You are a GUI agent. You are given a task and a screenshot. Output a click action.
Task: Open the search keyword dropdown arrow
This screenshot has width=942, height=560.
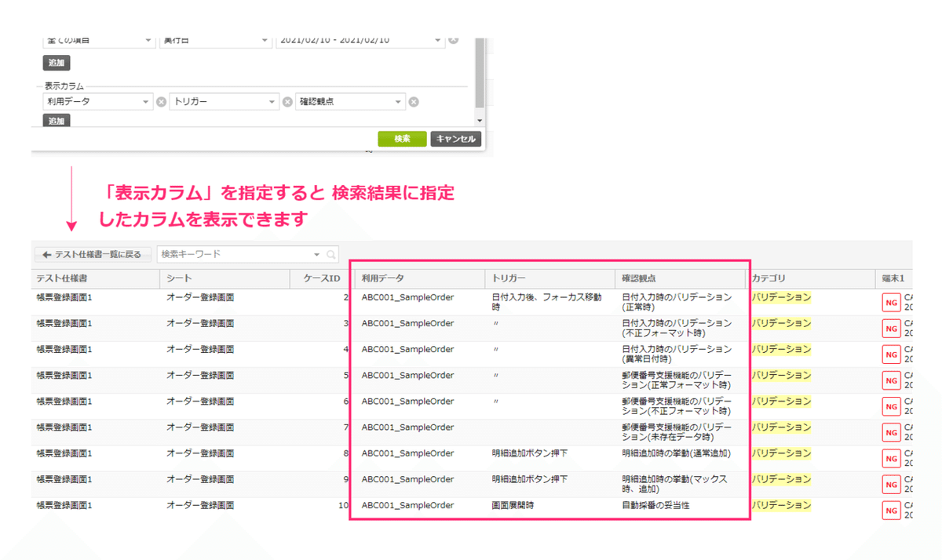pyautogui.click(x=317, y=254)
